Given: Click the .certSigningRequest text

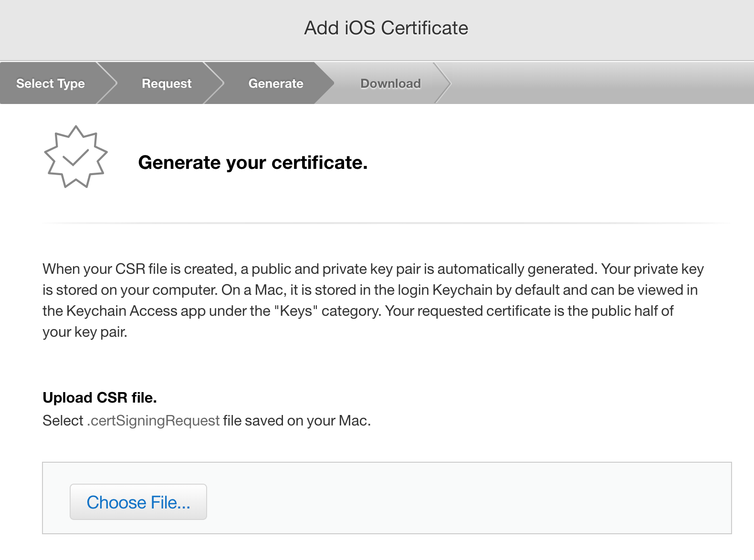Looking at the screenshot, I should pyautogui.click(x=153, y=421).
